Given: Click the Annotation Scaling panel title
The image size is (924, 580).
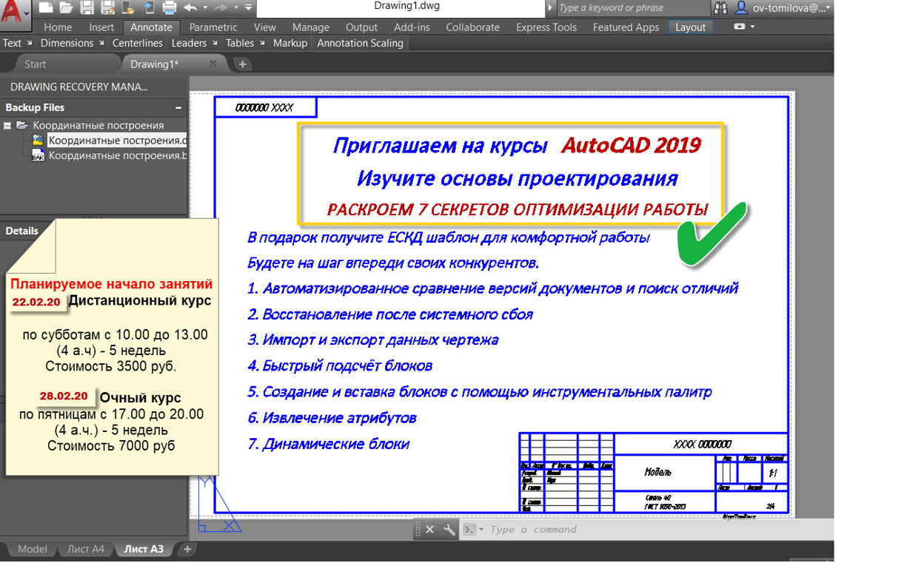Looking at the screenshot, I should (x=360, y=43).
